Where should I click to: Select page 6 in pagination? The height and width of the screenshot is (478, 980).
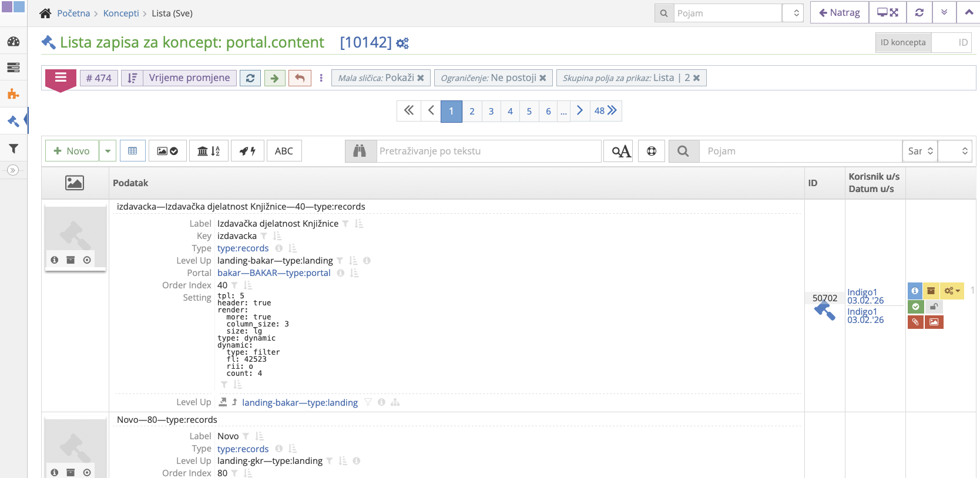click(548, 111)
